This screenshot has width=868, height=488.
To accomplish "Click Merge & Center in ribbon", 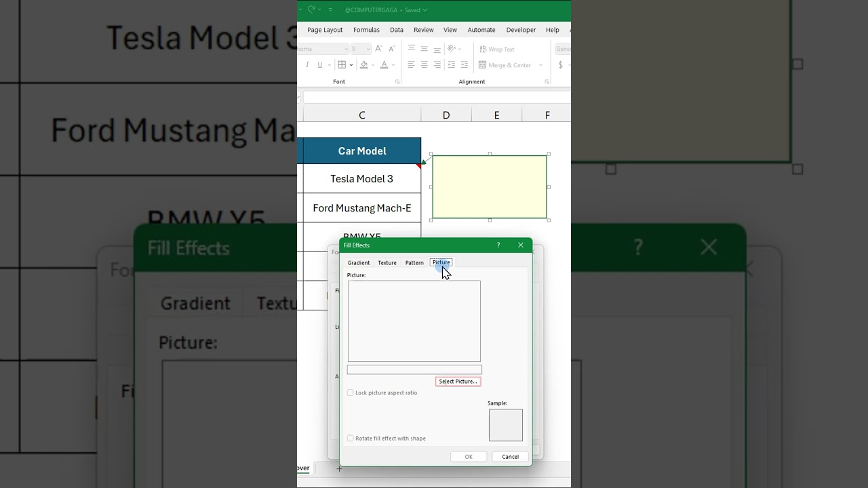I will tap(505, 65).
